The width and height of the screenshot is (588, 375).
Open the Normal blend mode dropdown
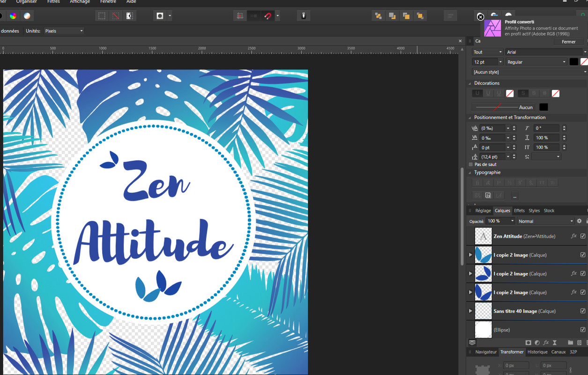(545, 221)
